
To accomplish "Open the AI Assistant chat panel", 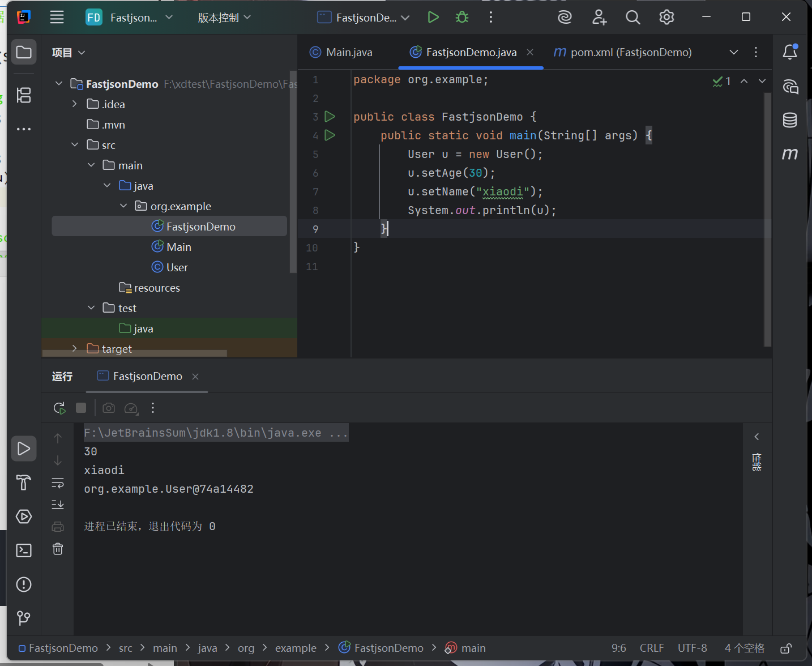I will click(790, 86).
